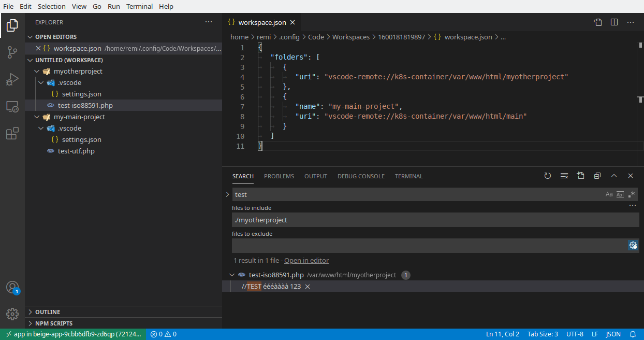644x340 pixels.
Task: Expand the Outline section
Action: point(123,312)
